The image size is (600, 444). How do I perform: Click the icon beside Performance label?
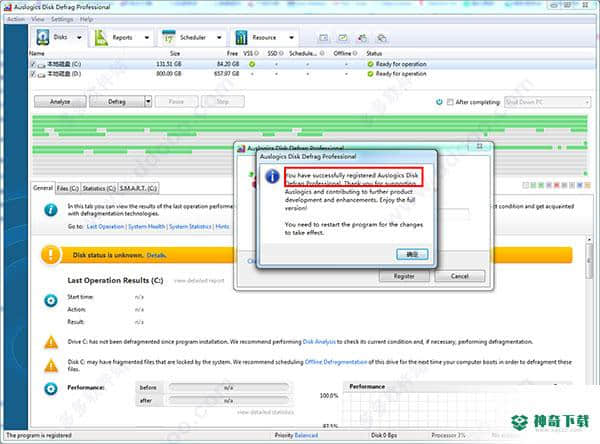[x=51, y=388]
